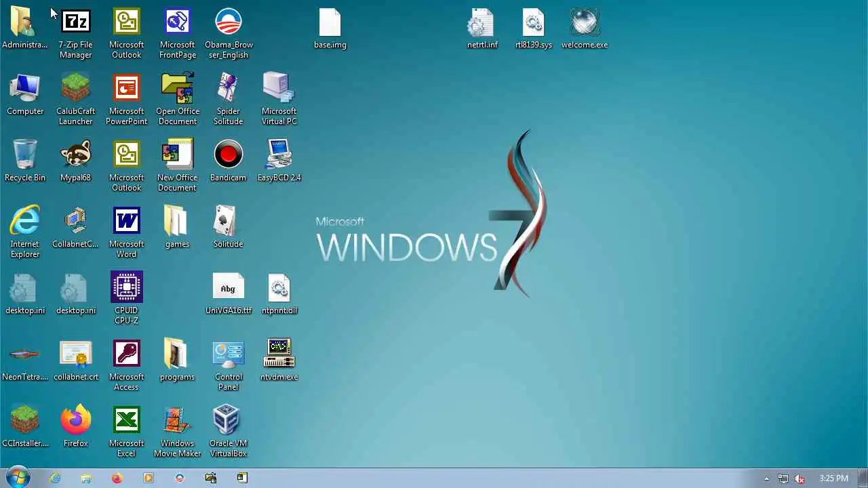This screenshot has height=488, width=868.
Task: Click Open Office Document icon
Action: 178,100
